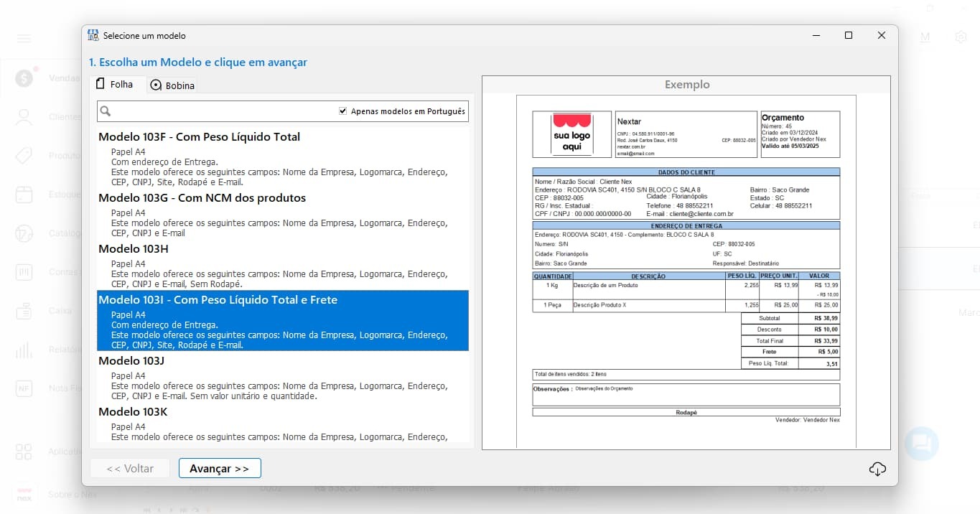Open Aplicativos grid icon in background sidebar
This screenshot has height=514, width=980.
[24, 452]
